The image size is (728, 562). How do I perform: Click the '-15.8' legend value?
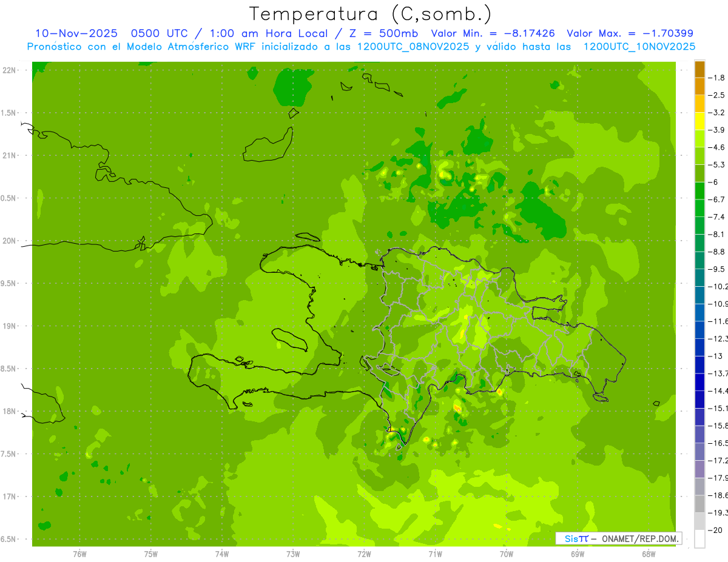[x=718, y=426]
